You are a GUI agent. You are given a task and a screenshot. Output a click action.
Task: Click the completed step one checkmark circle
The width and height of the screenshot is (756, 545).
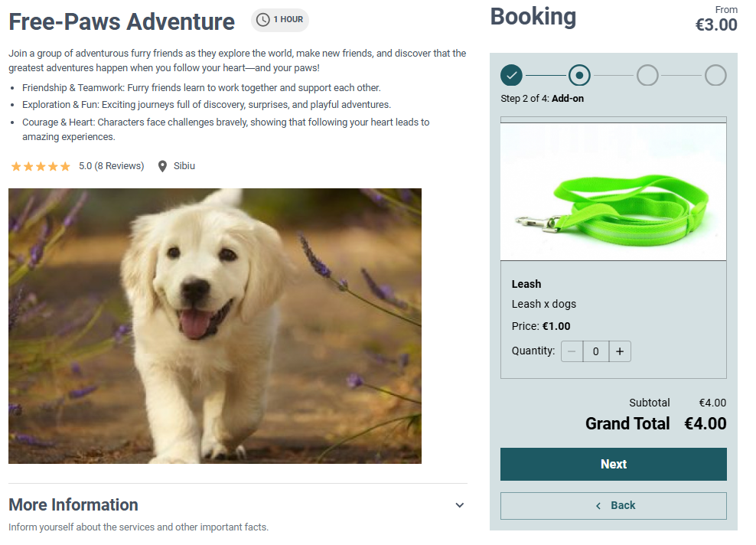click(x=512, y=75)
